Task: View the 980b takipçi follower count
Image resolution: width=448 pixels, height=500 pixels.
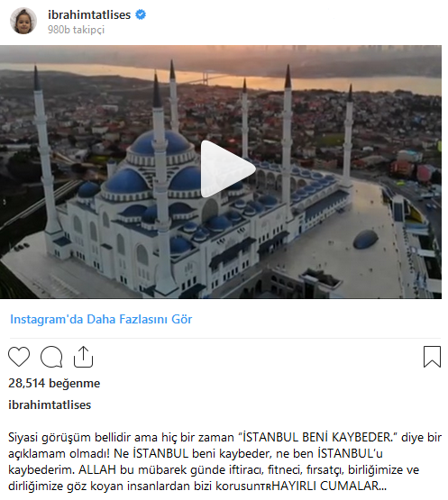Action: click(x=76, y=30)
